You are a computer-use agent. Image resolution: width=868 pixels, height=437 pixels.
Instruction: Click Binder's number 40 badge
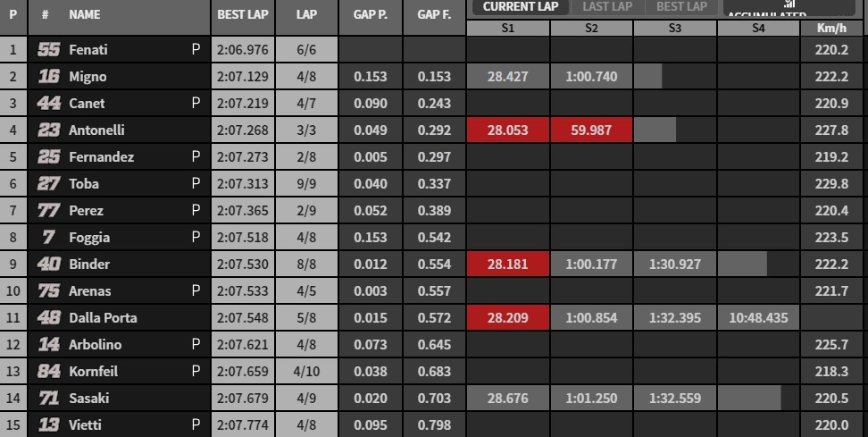[48, 265]
